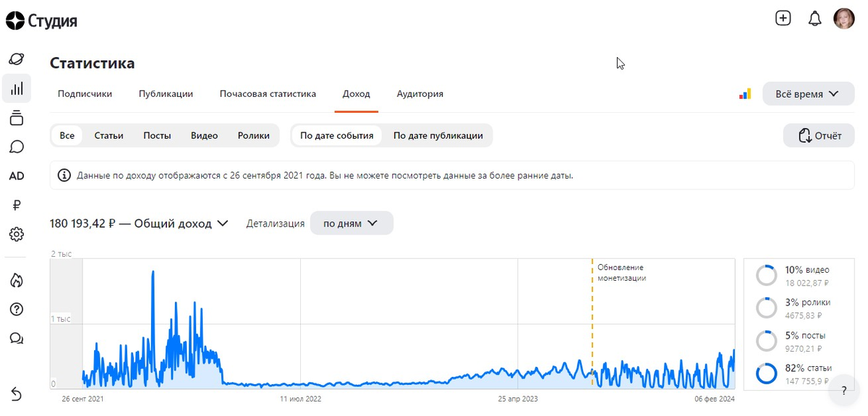Screen dimensions: 868x416
Task: Select the "Статьи" content filter
Action: (x=109, y=135)
